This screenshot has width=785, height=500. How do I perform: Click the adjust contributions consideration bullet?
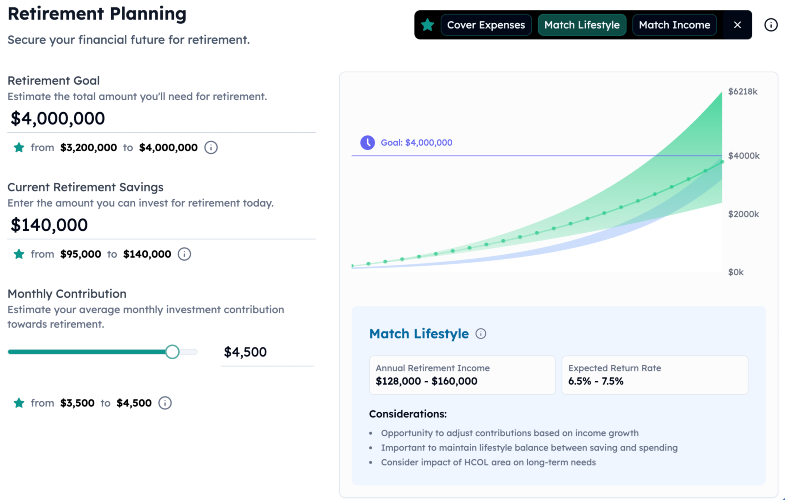click(510, 433)
